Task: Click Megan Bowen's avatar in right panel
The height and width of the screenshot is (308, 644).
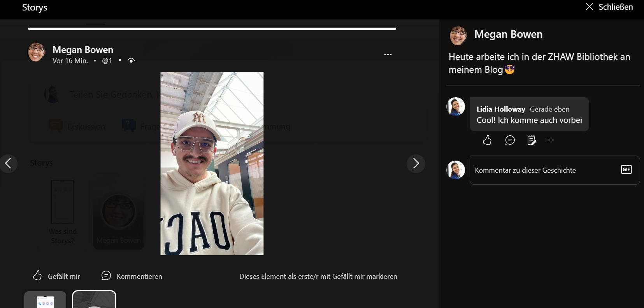Action: [458, 35]
